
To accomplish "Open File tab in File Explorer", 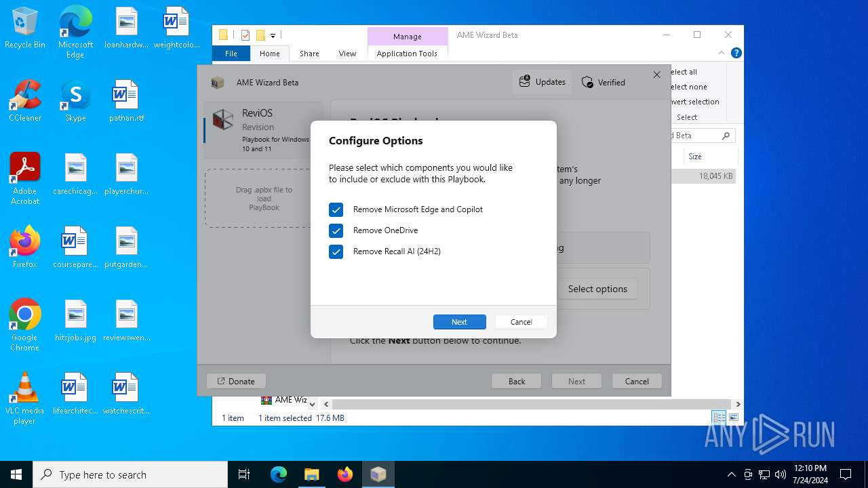I will (231, 54).
